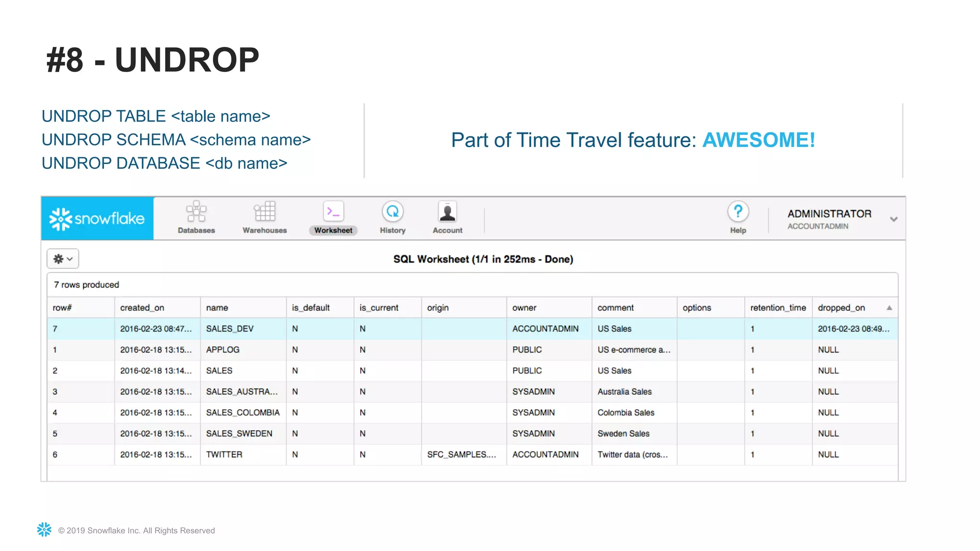Screen dimensions: 980x551
Task: Click SYSADMIN owner in SALES_SWEDEN row
Action: pos(549,433)
